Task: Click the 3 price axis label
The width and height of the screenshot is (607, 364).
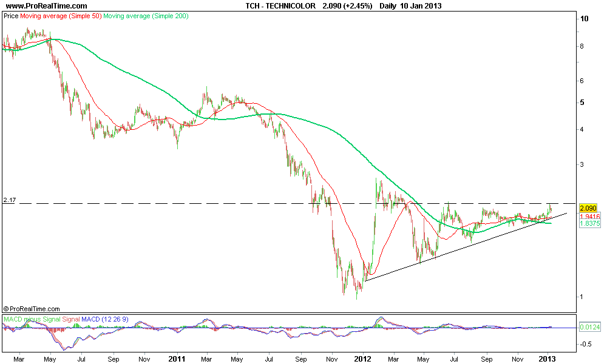Action: tap(582, 164)
